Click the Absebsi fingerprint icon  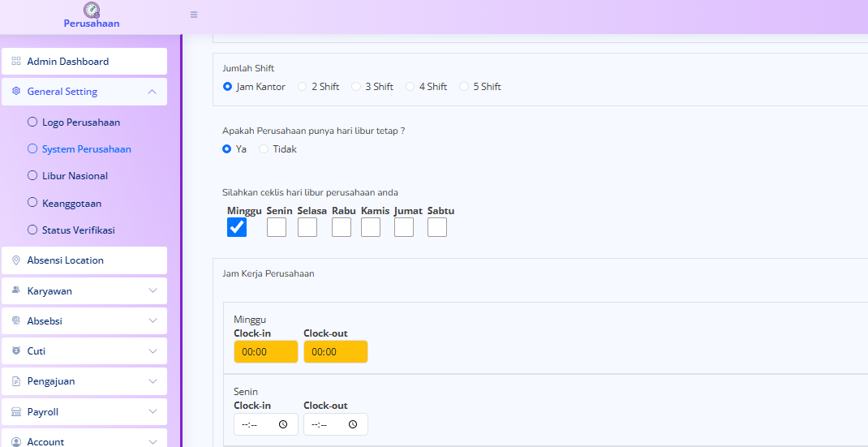tap(16, 321)
